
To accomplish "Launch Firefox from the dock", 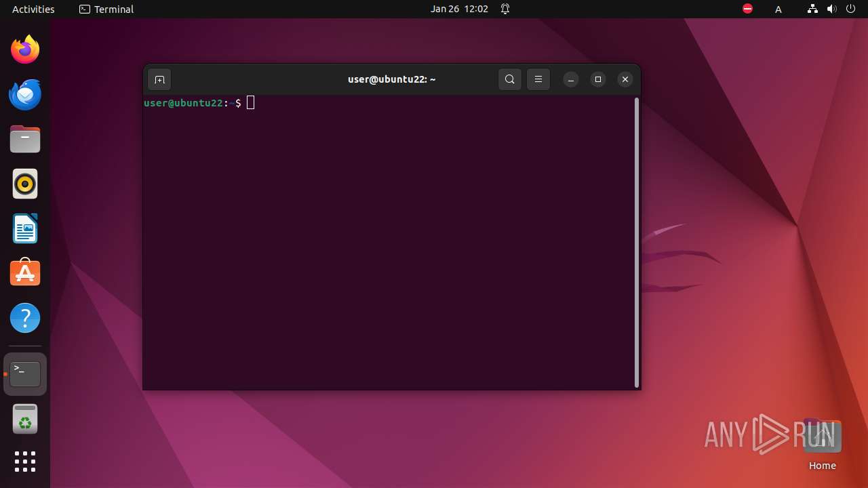I will [x=25, y=49].
